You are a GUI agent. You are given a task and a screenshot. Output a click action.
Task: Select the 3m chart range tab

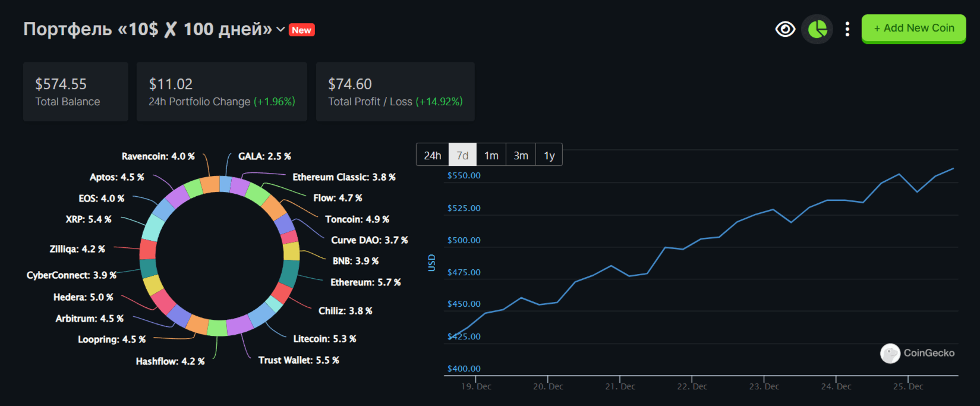[x=521, y=155]
